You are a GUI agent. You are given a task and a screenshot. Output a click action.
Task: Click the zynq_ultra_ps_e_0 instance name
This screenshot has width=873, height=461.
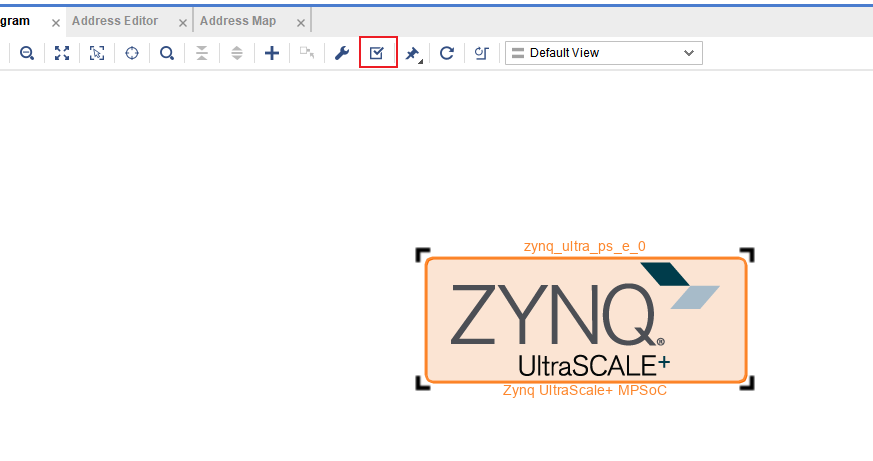click(585, 246)
